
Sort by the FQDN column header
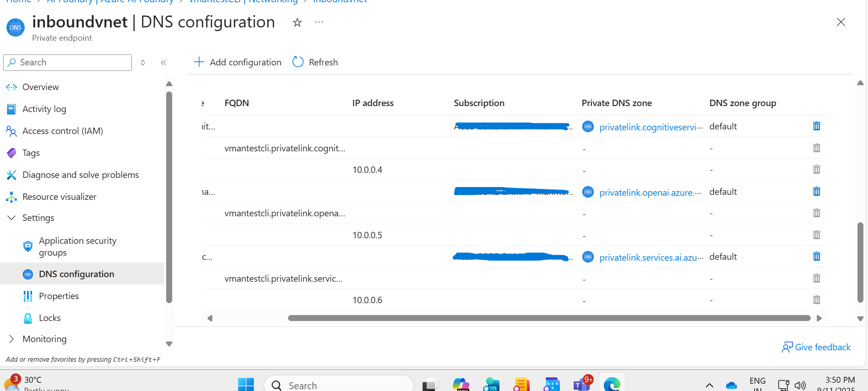point(237,103)
